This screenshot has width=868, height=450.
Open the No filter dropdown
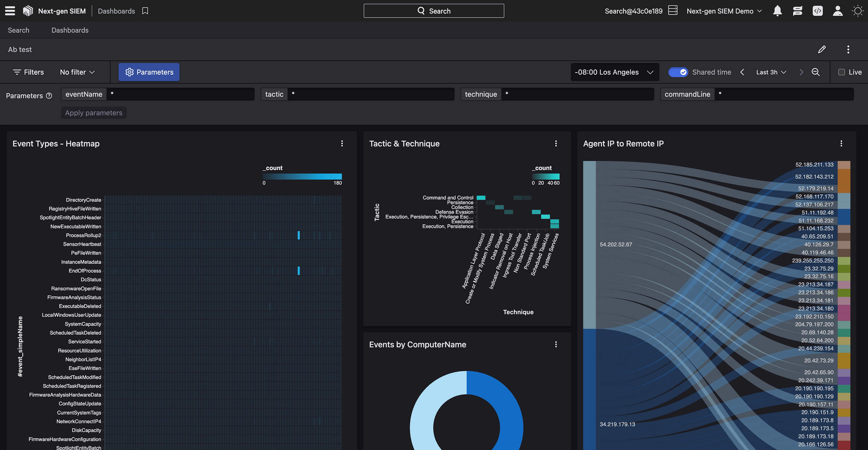point(77,72)
